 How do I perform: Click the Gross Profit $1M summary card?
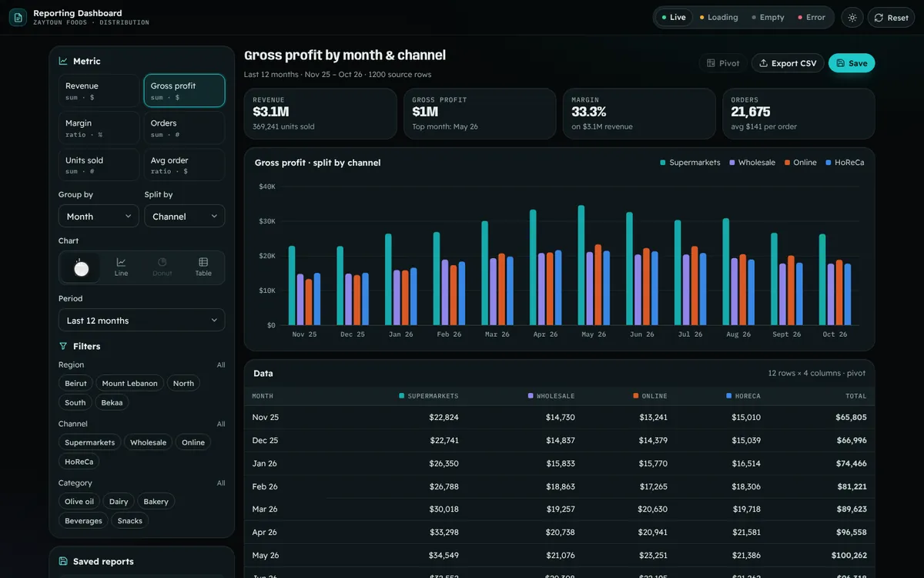pos(480,114)
